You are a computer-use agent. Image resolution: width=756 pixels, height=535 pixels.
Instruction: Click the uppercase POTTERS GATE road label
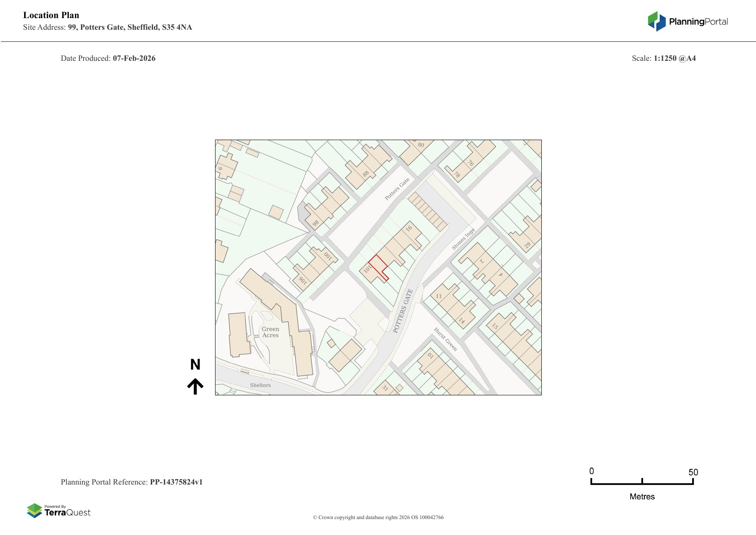[x=403, y=311]
